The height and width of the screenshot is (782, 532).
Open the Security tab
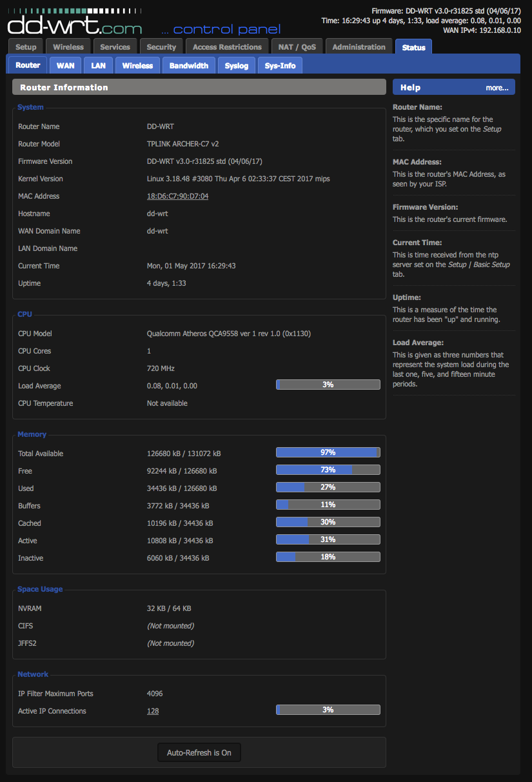pos(161,46)
